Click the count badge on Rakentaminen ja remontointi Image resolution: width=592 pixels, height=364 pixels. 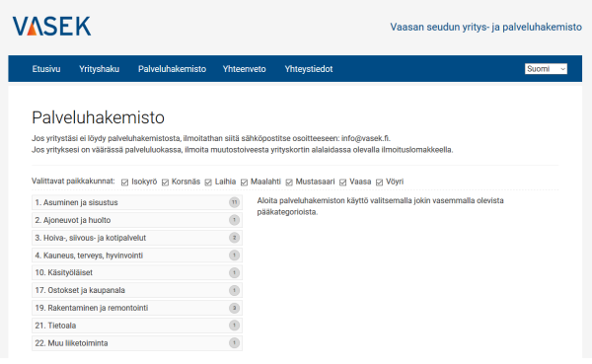(235, 308)
